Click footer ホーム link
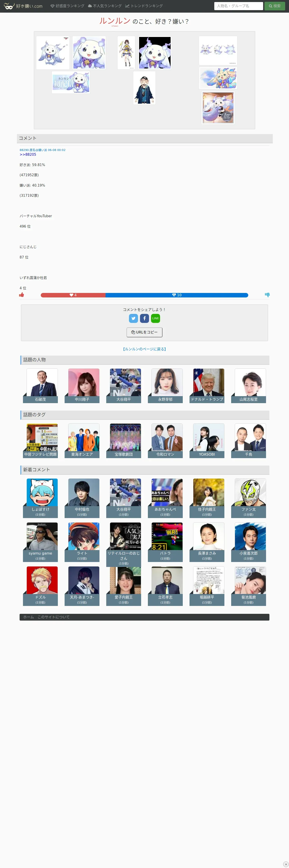The height and width of the screenshot is (868, 289). click(x=29, y=617)
